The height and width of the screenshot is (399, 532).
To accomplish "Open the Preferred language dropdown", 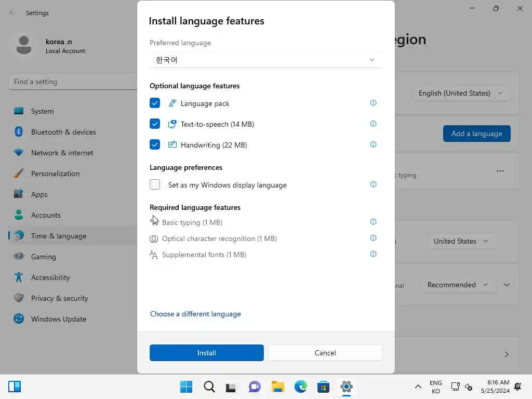I will [x=265, y=60].
